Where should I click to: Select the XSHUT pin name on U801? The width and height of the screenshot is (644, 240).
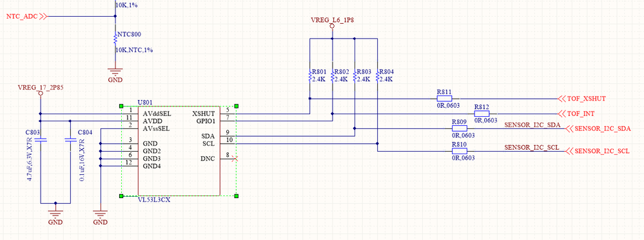point(203,113)
